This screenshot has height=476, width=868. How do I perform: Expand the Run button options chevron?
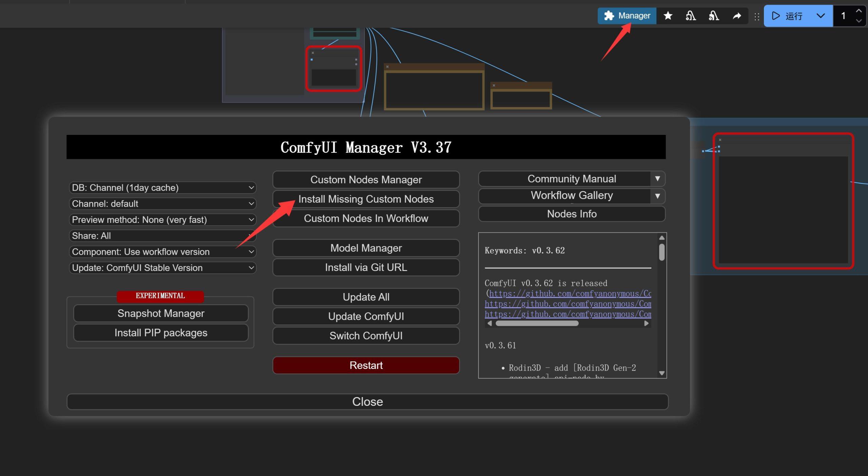coord(821,16)
